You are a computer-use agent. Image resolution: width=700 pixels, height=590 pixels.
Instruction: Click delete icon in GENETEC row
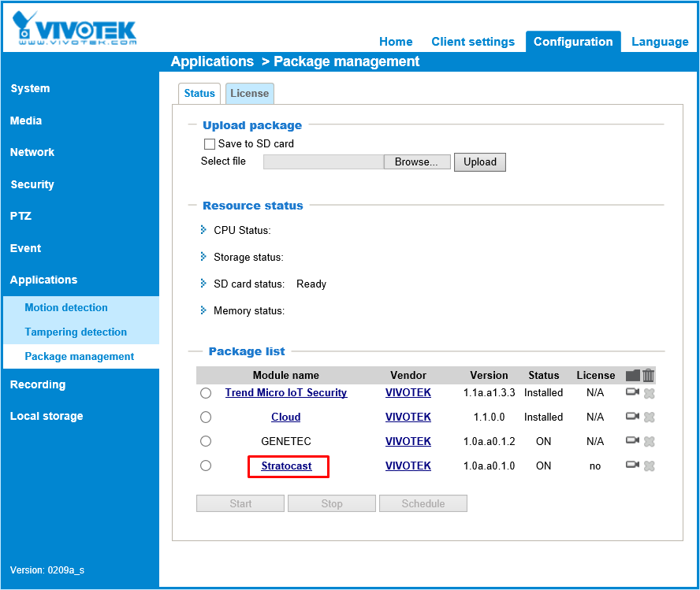pos(649,441)
